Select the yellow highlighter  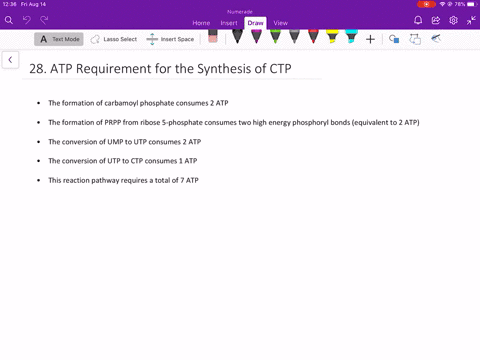332,37
